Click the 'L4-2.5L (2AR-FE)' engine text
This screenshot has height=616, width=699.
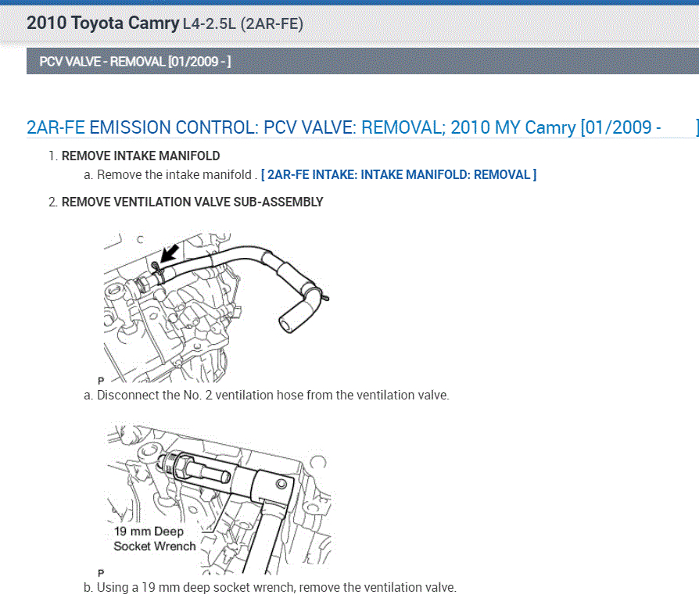point(243,23)
